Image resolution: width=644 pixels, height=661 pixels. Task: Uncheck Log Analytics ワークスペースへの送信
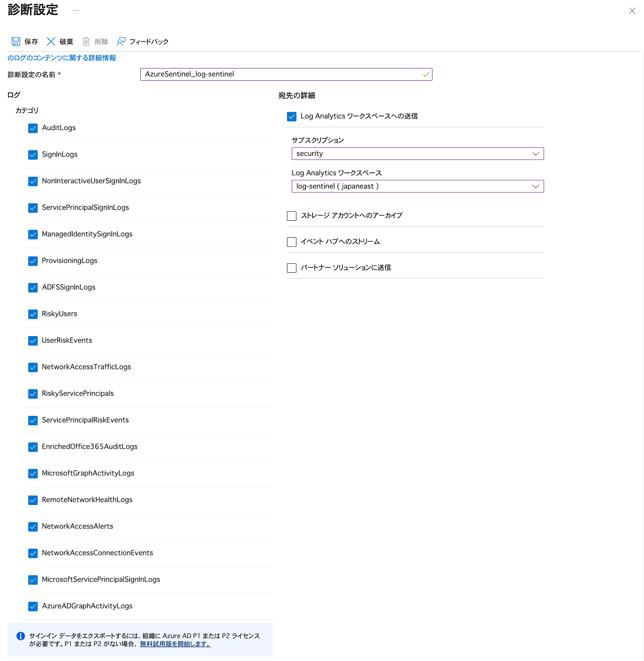click(291, 116)
